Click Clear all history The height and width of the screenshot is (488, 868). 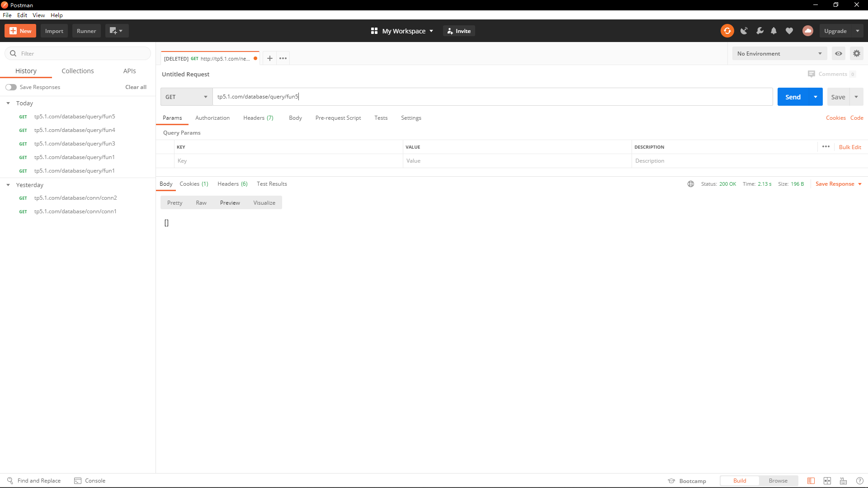(136, 87)
